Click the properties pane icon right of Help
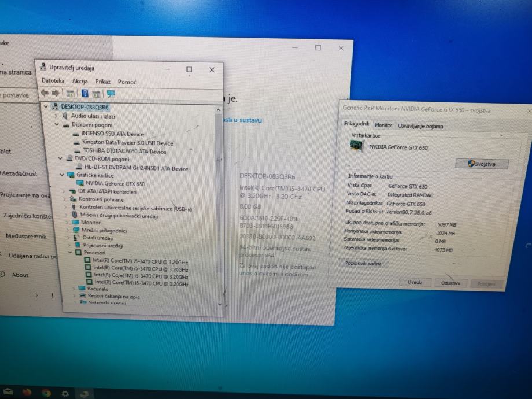 [x=96, y=94]
